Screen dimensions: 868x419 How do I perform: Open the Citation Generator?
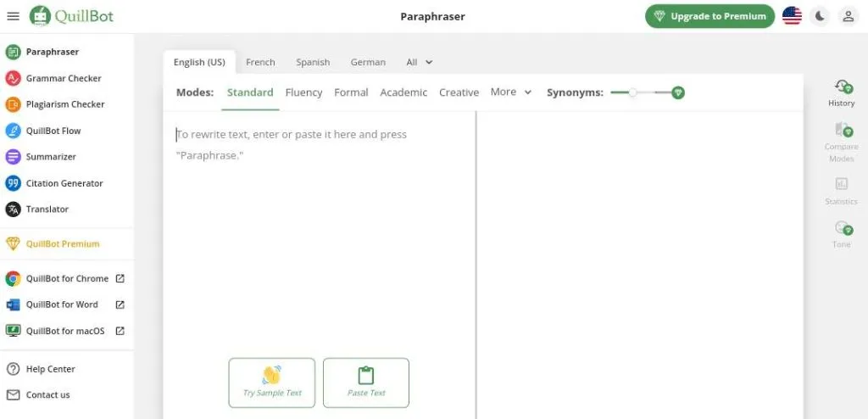pyautogui.click(x=64, y=183)
